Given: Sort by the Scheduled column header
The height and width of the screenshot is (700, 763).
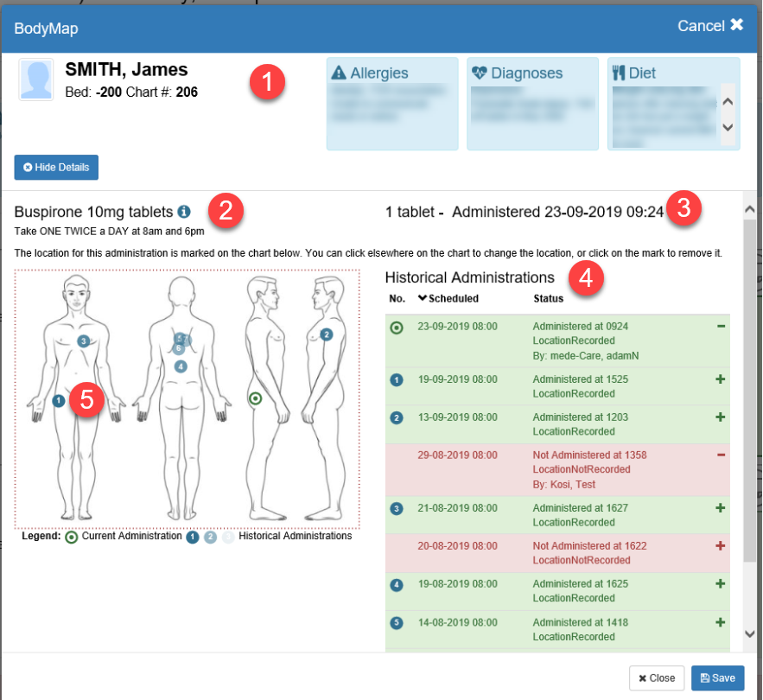Looking at the screenshot, I should 448,298.
